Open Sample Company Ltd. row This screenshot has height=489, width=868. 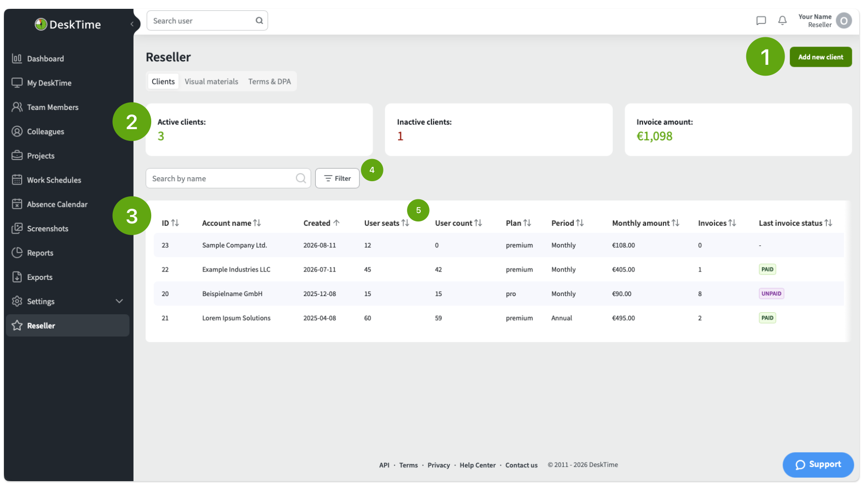point(499,245)
